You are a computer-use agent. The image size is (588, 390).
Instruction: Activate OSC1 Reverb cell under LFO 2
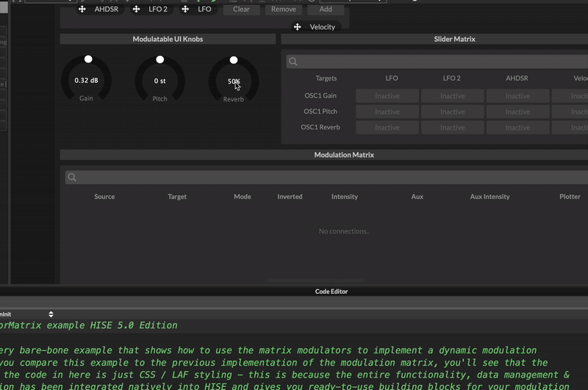453,127
